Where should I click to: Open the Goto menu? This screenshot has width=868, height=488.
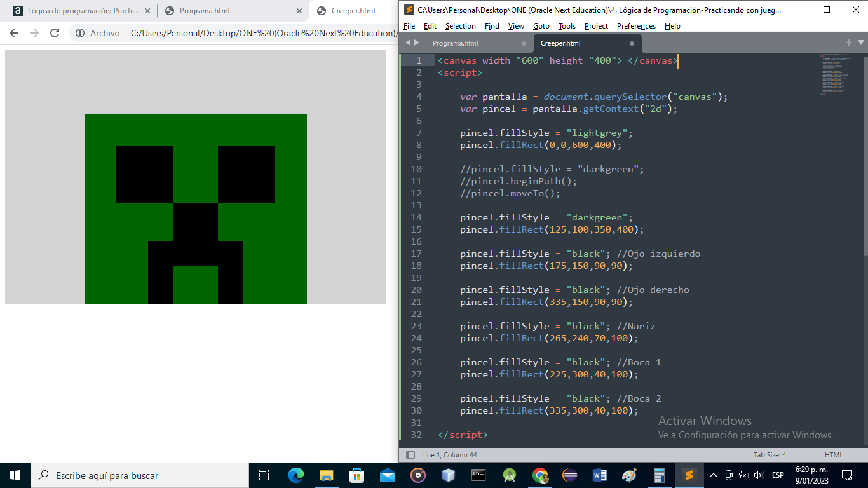(541, 26)
